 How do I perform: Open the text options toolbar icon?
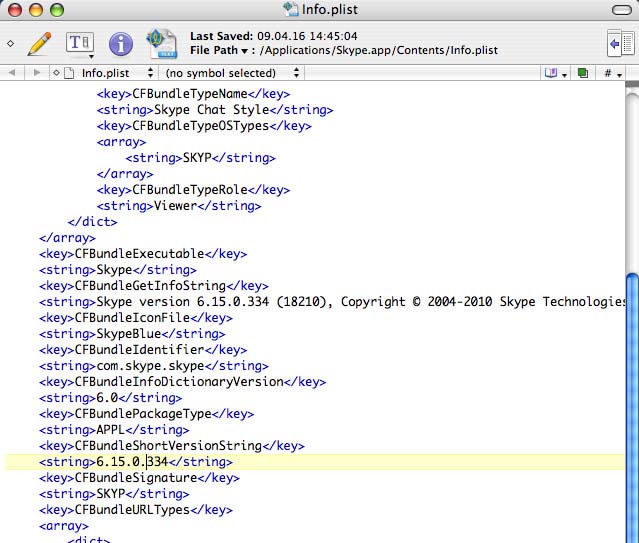79,43
